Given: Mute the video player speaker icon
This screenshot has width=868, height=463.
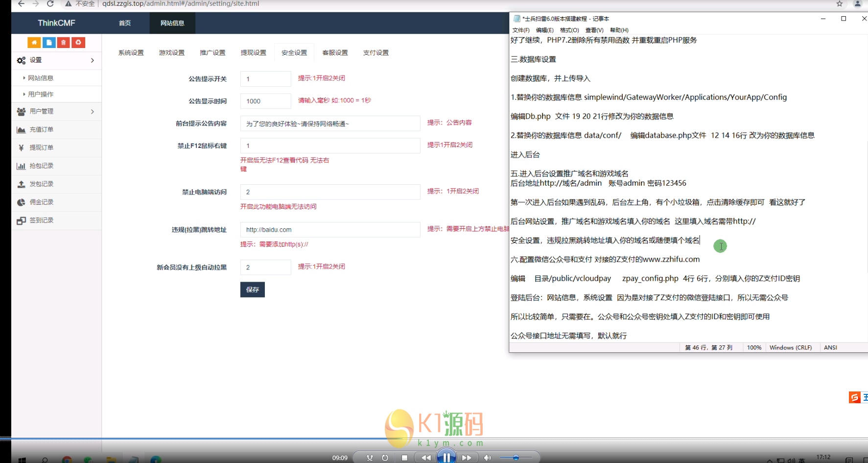Looking at the screenshot, I should coord(487,458).
